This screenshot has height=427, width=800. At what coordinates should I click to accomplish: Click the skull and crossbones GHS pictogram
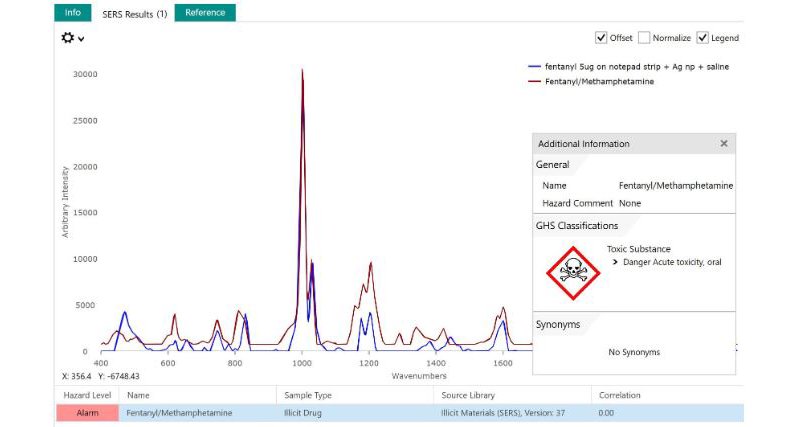[573, 273]
